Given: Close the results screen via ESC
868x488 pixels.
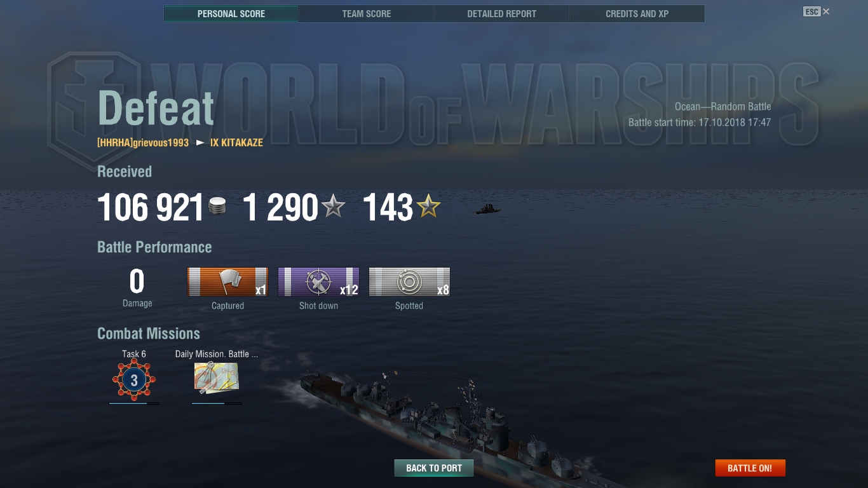Looking at the screenshot, I should (x=817, y=11).
